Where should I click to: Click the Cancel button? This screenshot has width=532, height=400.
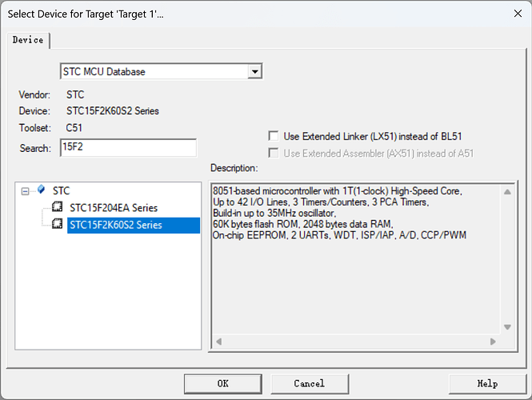pyautogui.click(x=310, y=384)
